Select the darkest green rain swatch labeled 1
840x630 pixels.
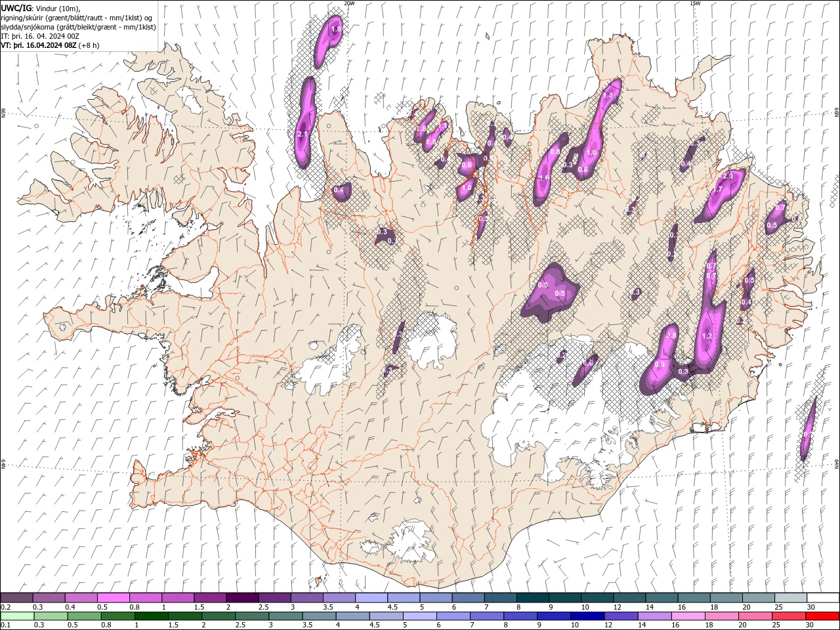coord(151,616)
